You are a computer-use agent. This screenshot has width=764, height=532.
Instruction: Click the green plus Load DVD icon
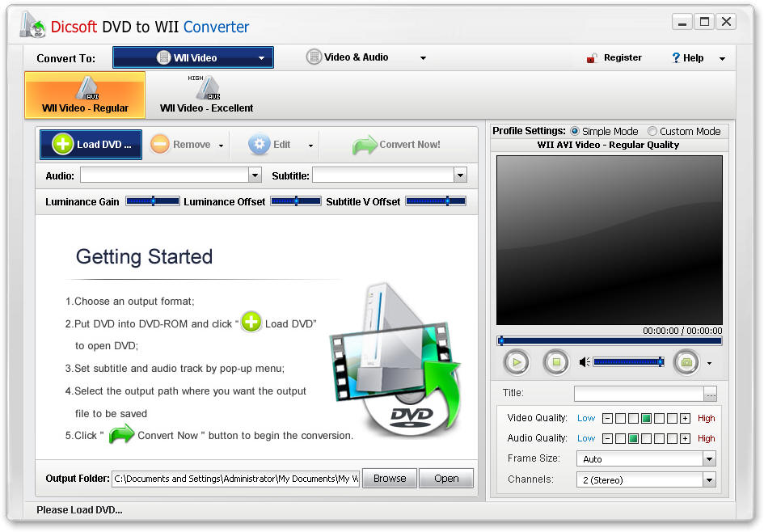pos(63,145)
